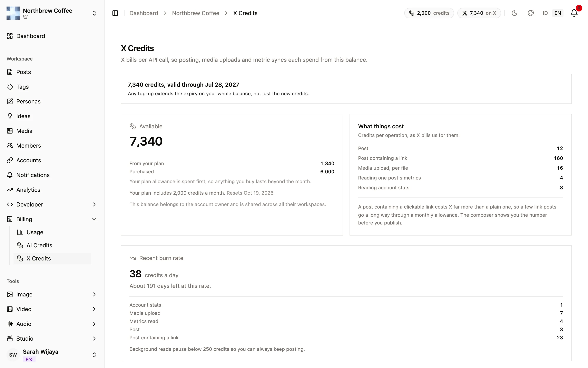Viewport: 588px width, 368px height.
Task: Click the Accounts link icon
Action: pyautogui.click(x=10, y=160)
